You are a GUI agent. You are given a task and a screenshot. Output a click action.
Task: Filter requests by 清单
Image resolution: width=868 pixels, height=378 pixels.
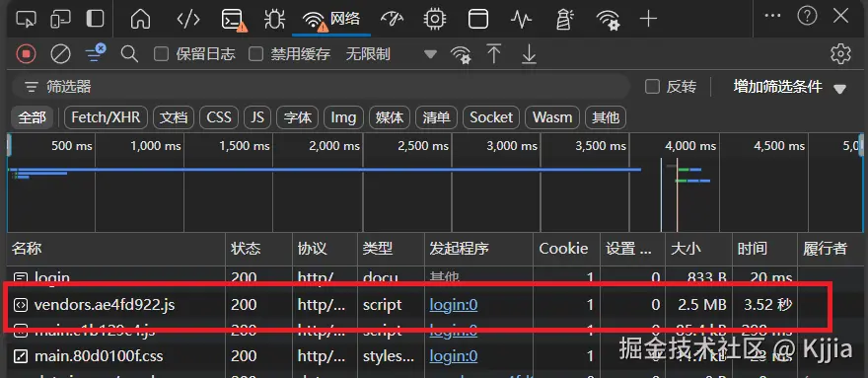pyautogui.click(x=436, y=117)
